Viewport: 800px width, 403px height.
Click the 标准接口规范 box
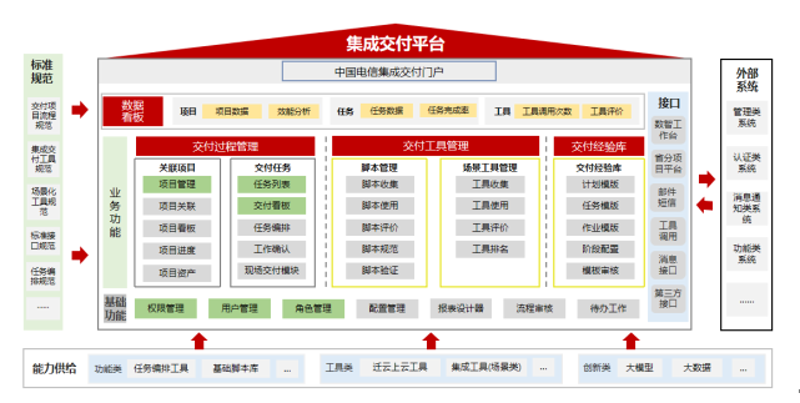[43, 241]
